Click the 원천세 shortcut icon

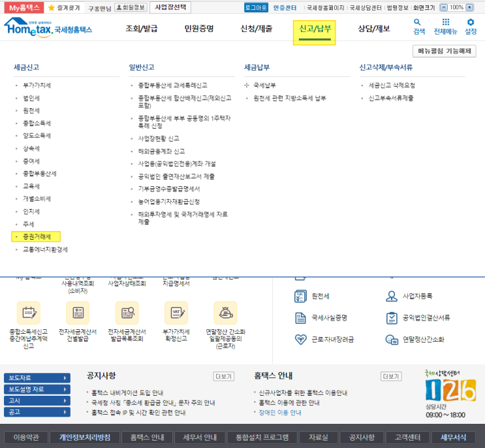(300, 296)
